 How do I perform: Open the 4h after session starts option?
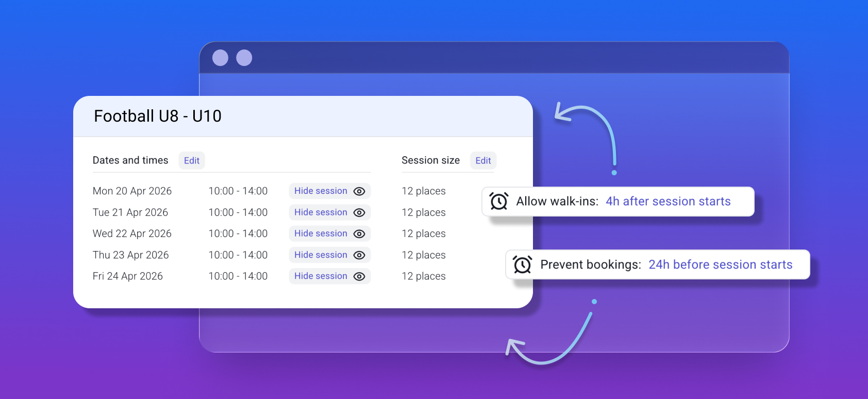668,202
